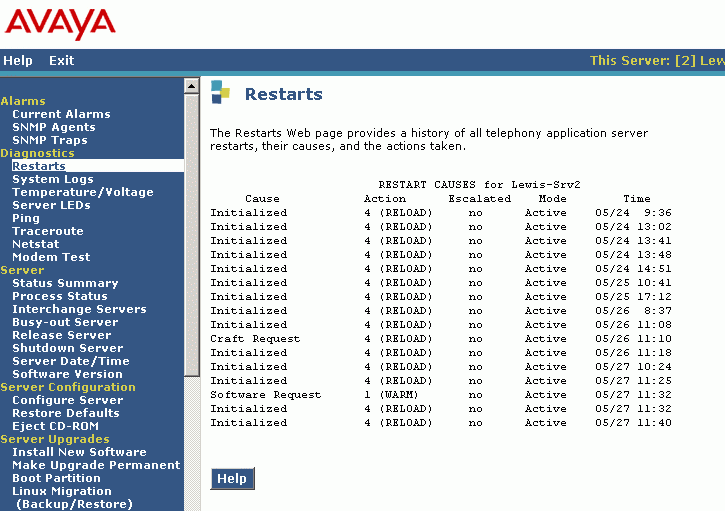Image resolution: width=725 pixels, height=511 pixels.
Task: Click the Avaya logo
Action: (60, 24)
